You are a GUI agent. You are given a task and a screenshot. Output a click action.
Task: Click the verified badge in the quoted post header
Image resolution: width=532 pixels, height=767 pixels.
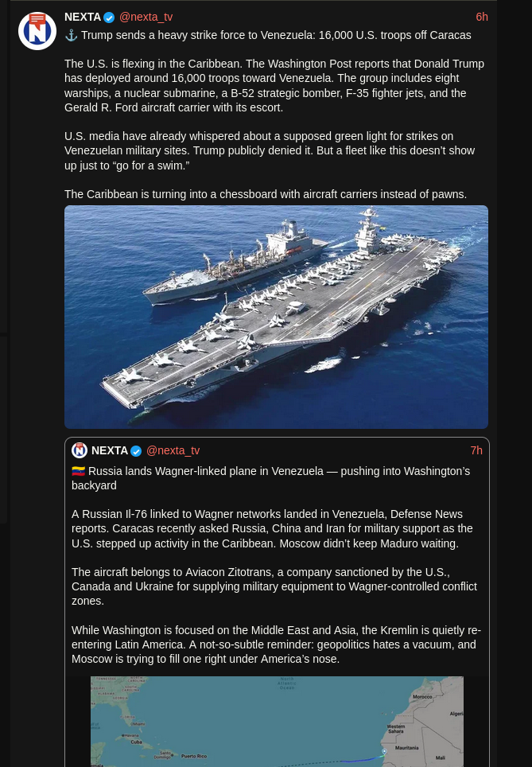tap(136, 451)
